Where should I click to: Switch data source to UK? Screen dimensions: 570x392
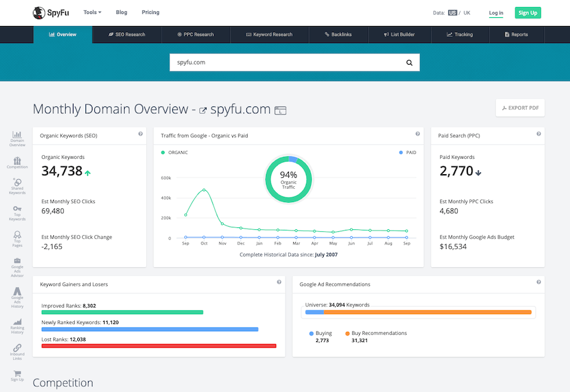coord(467,13)
